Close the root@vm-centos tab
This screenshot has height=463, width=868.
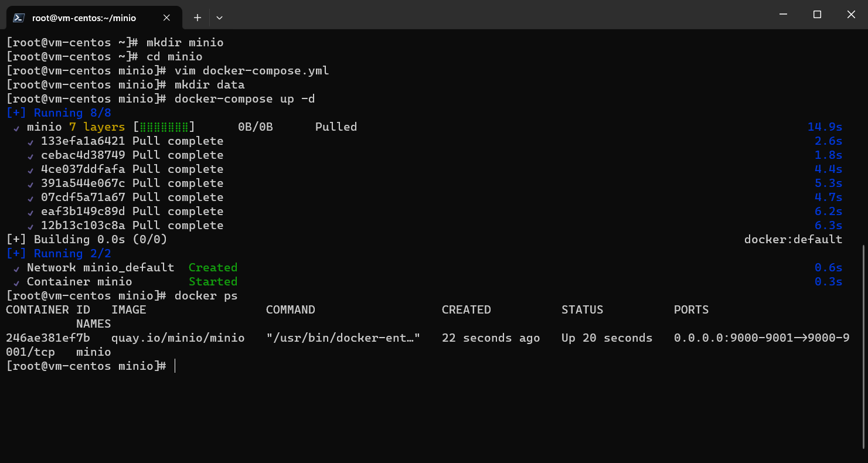coord(166,18)
